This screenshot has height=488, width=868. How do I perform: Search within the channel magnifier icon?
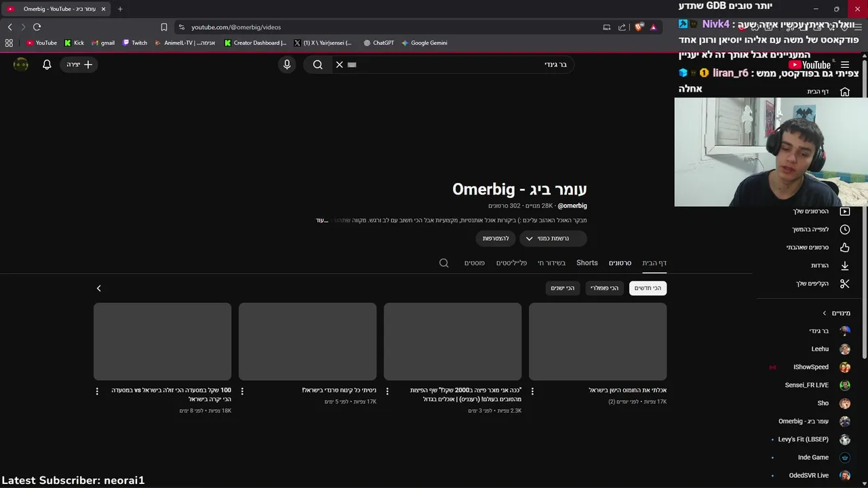(x=443, y=263)
